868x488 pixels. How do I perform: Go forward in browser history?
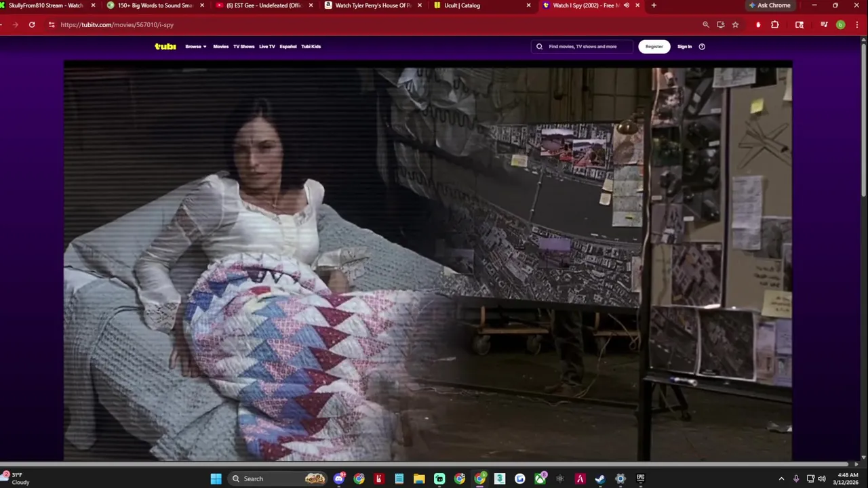pos(15,24)
